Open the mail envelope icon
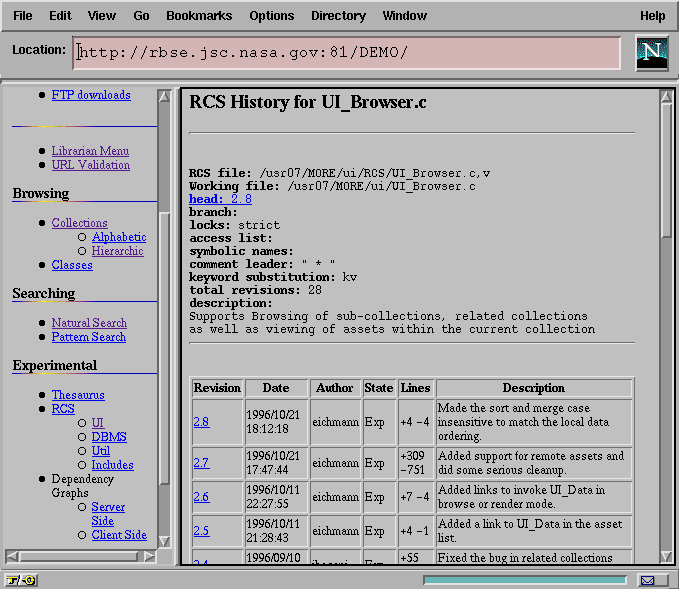 [649, 580]
